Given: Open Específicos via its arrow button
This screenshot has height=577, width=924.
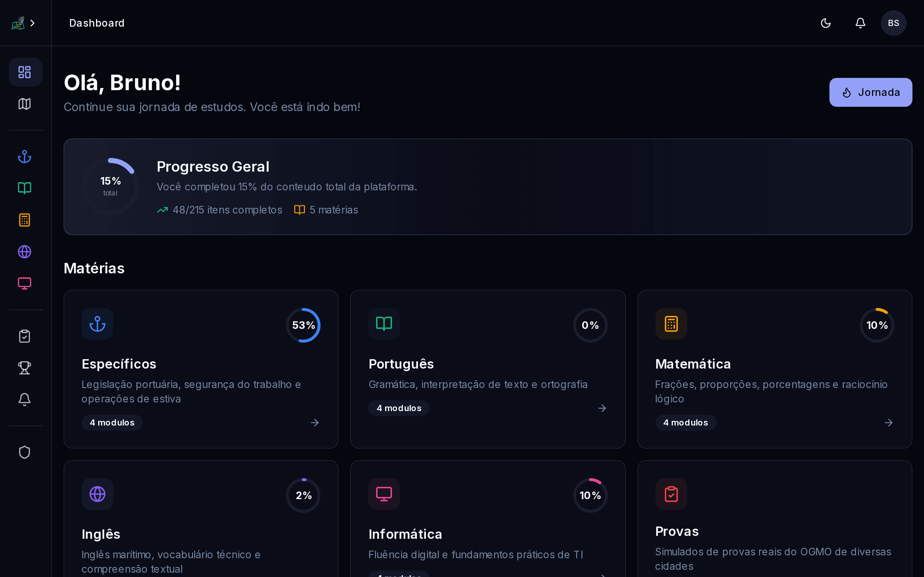Looking at the screenshot, I should 314,422.
